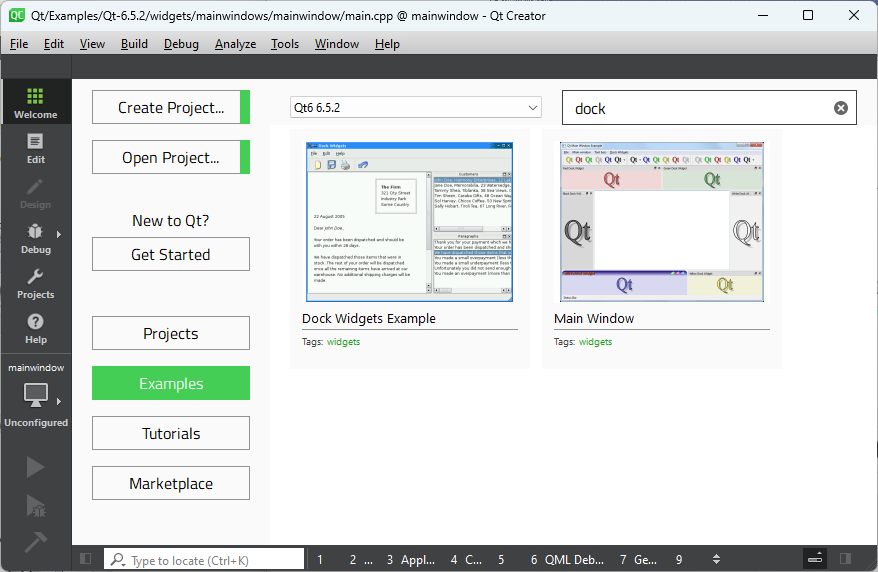Open the Debug menu
The width and height of the screenshot is (878, 572).
[x=181, y=44]
